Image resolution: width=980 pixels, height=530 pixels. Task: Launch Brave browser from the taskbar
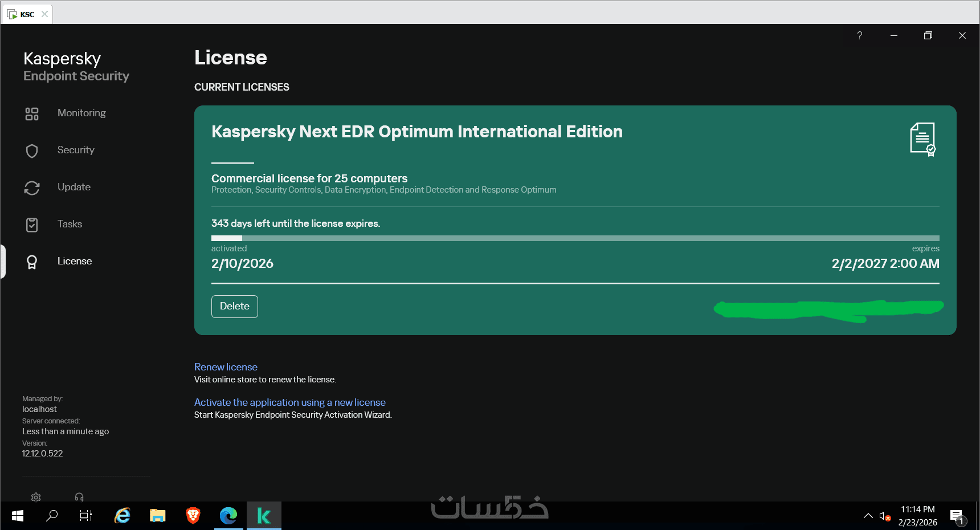[x=193, y=516]
